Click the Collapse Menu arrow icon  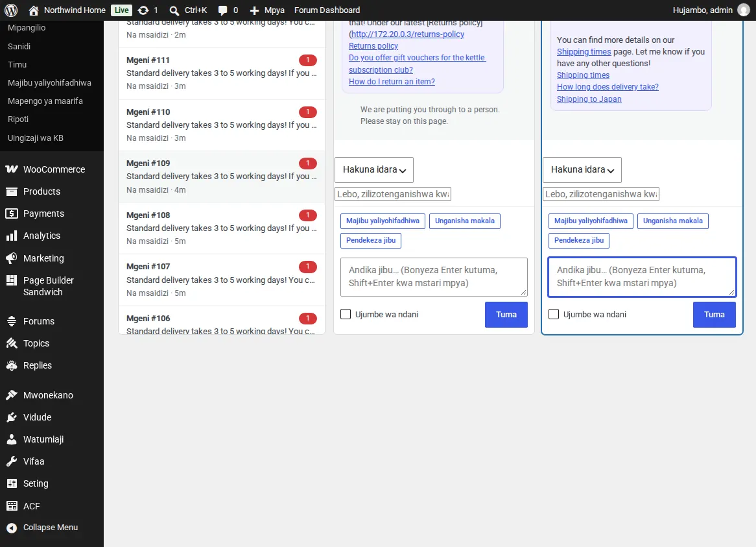click(x=12, y=528)
